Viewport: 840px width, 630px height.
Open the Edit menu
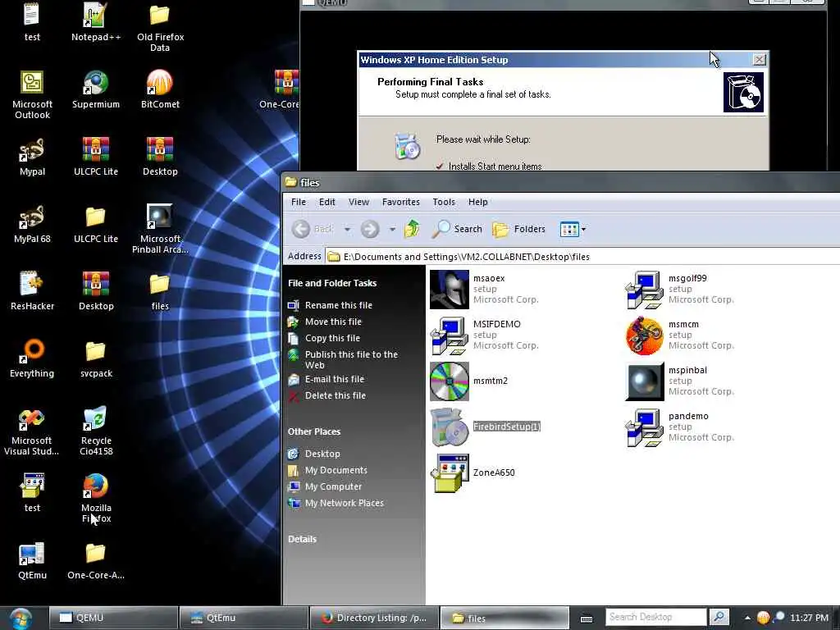(x=326, y=202)
